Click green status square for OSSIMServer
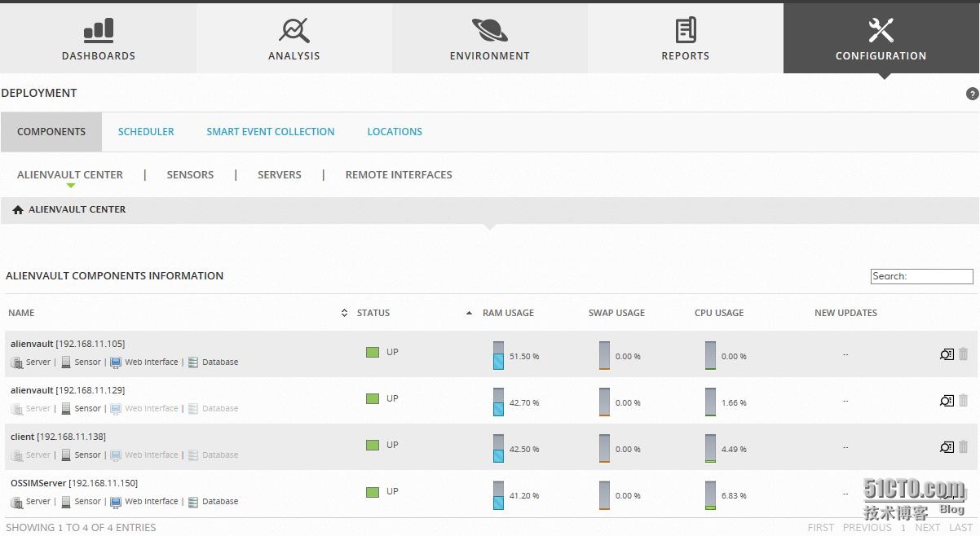Viewport: 980px width, 536px height. pos(373,492)
